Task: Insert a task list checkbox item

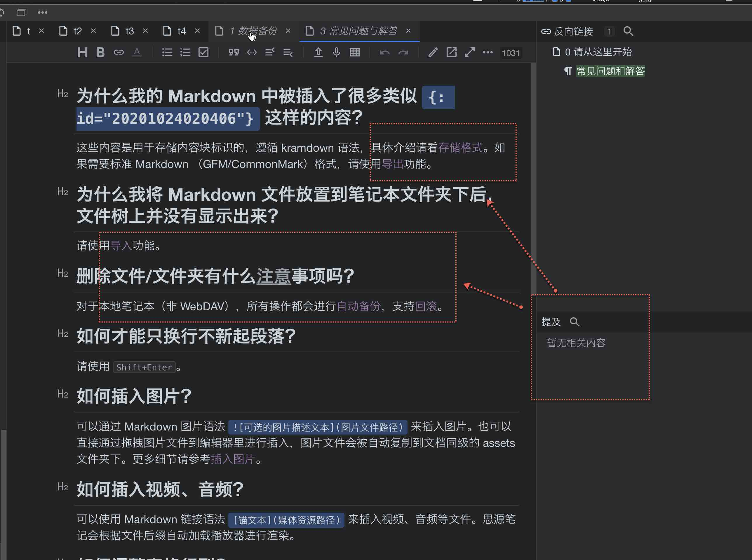Action: (203, 52)
